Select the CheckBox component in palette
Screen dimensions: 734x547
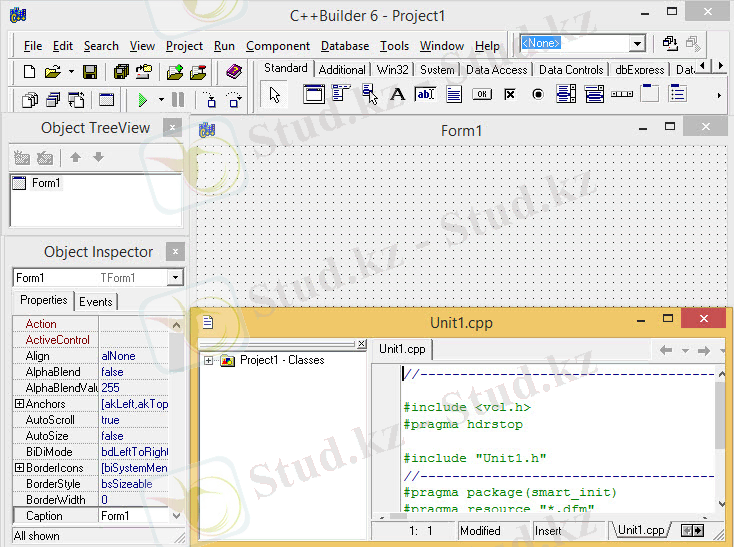point(509,95)
